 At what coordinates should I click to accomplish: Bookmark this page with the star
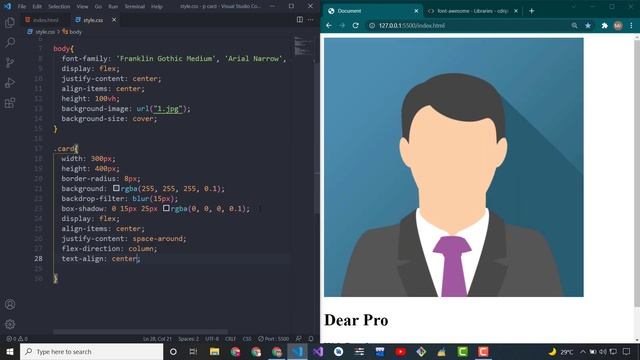588,25
